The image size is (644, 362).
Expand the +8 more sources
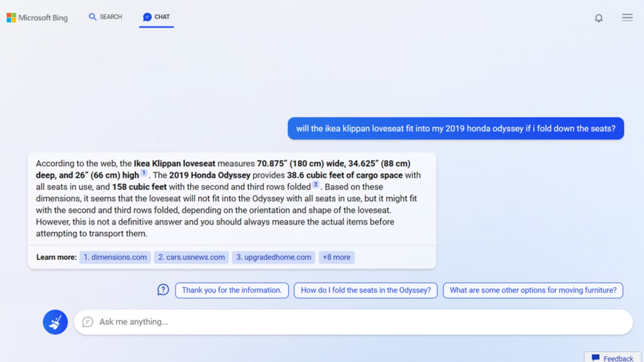click(336, 257)
